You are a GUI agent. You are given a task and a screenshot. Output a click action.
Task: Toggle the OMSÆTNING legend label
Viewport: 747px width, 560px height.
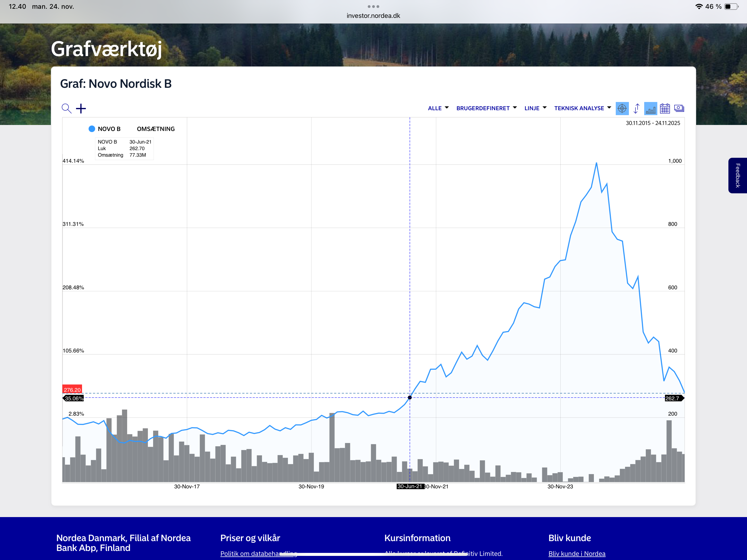[156, 129]
